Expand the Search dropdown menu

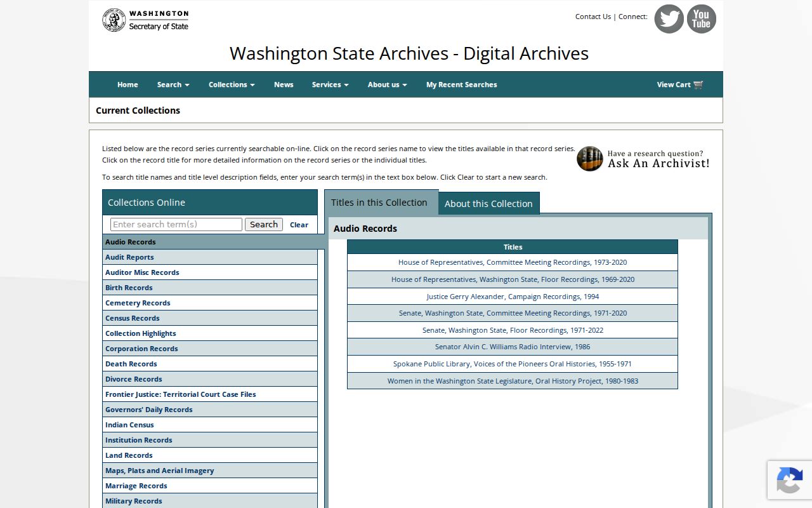173,84
